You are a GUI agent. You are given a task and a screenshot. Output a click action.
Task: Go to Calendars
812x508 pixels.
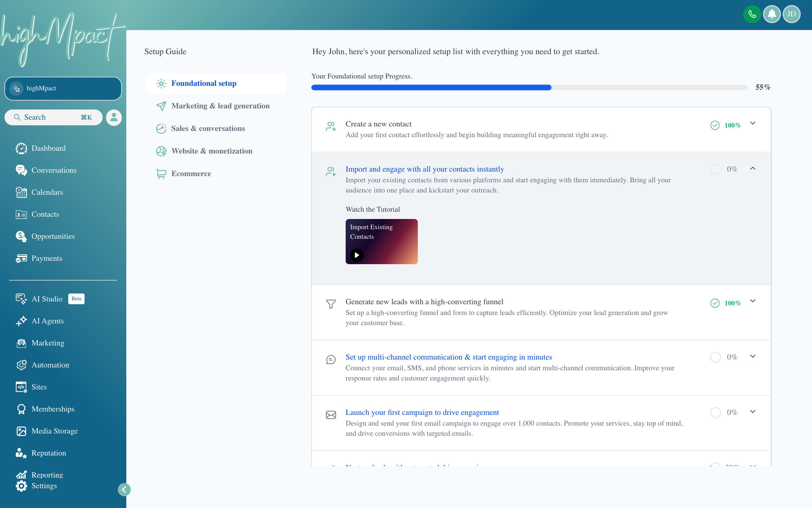tap(39, 192)
